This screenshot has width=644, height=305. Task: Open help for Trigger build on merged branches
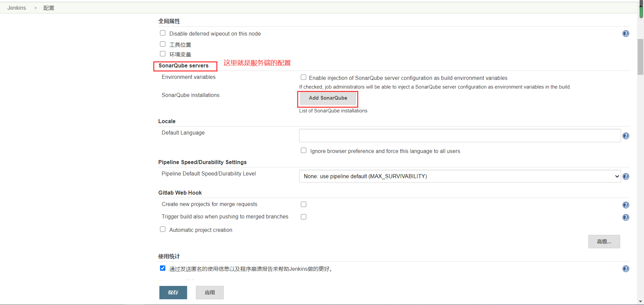click(626, 217)
